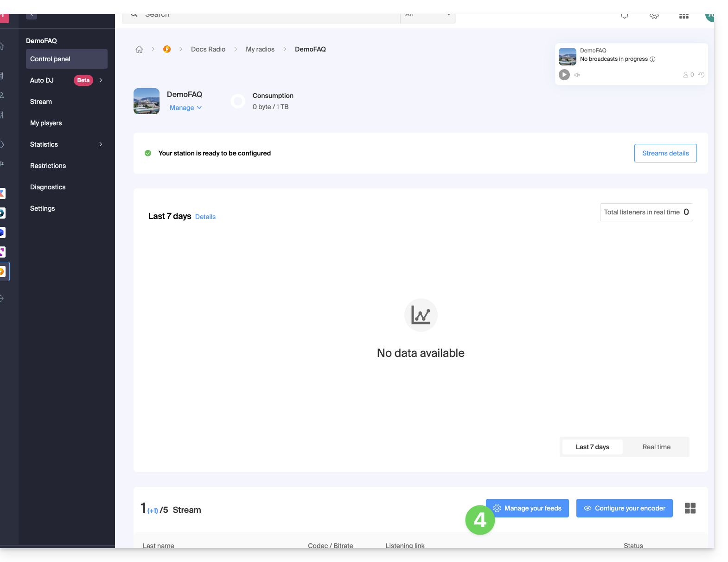Open Stream in the sidebar menu

(41, 102)
